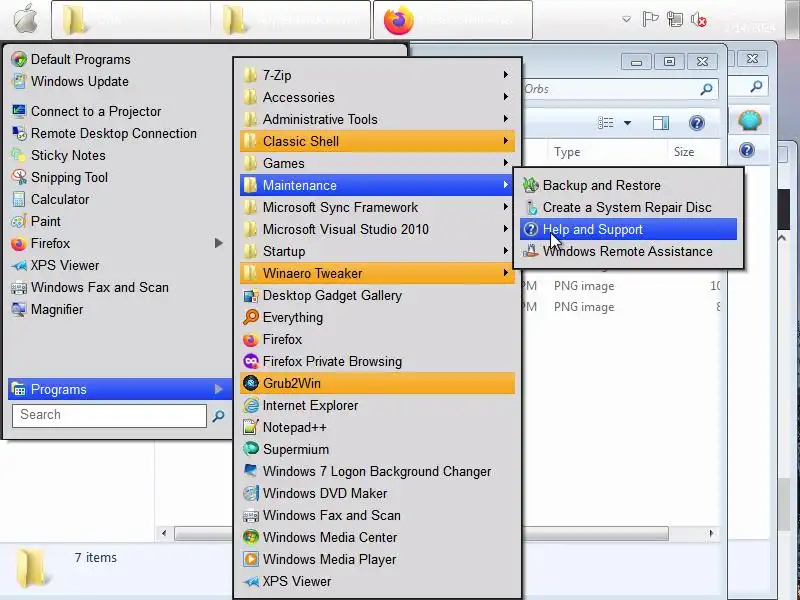The height and width of the screenshot is (600, 800).
Task: Expand the Games folder
Action: tap(378, 163)
